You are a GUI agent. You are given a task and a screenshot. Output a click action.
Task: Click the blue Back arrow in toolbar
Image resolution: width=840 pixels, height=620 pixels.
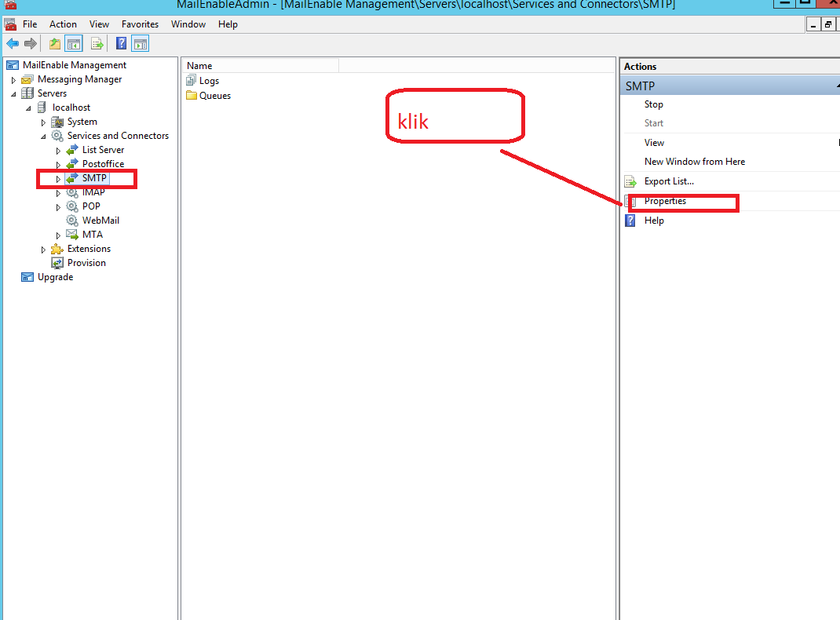(13, 43)
